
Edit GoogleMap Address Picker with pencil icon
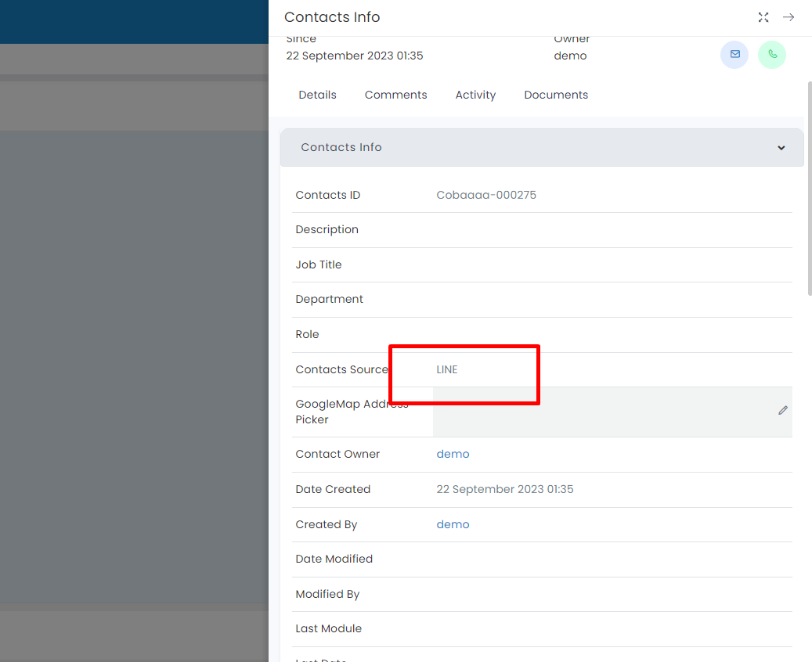click(x=782, y=411)
